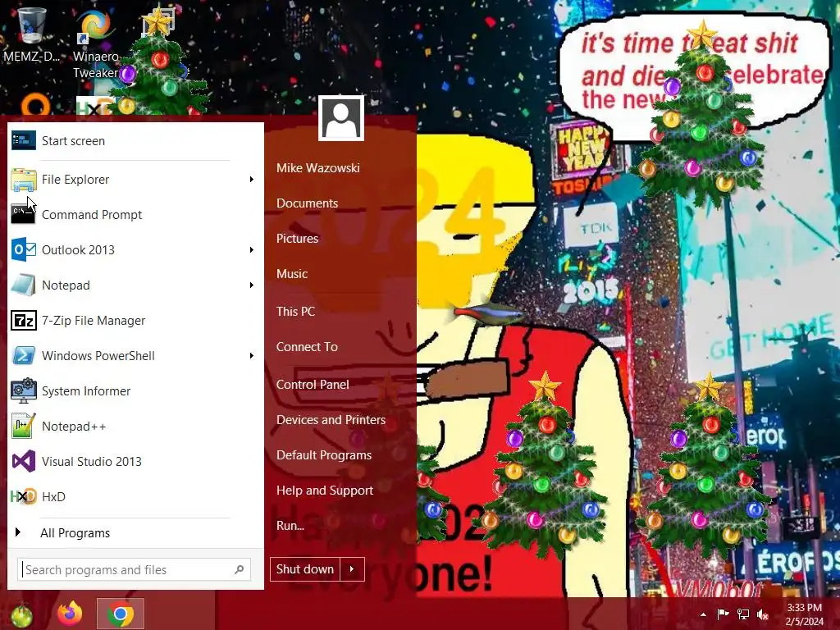Open Control Panel

(313, 384)
